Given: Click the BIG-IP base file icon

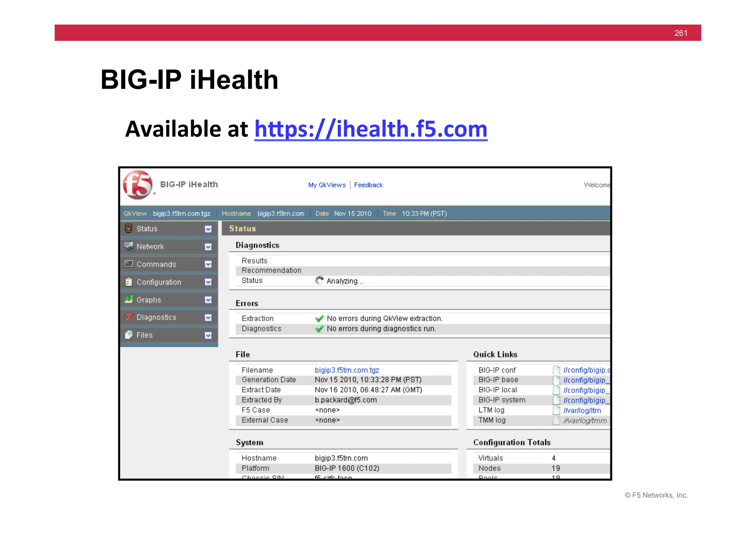Looking at the screenshot, I should click(x=556, y=380).
